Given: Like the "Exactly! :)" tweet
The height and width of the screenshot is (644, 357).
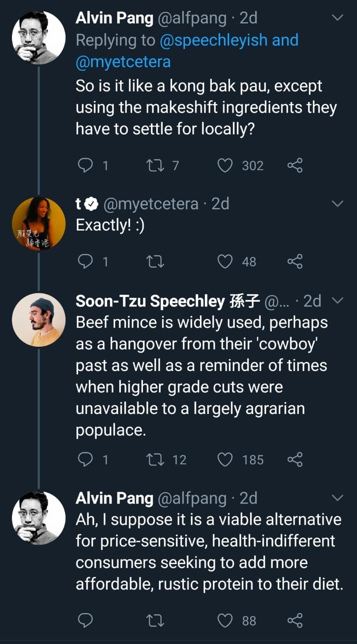Looking at the screenshot, I should [225, 262].
